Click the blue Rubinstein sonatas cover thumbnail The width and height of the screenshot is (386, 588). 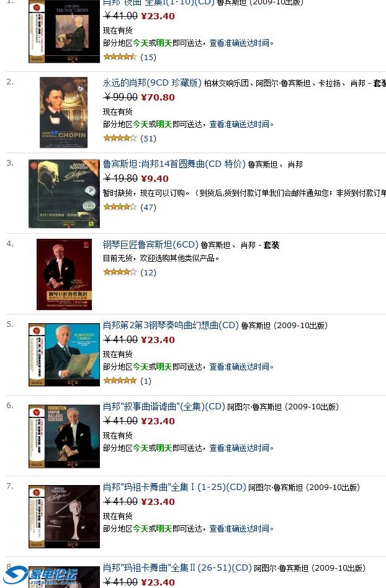[x=64, y=355]
